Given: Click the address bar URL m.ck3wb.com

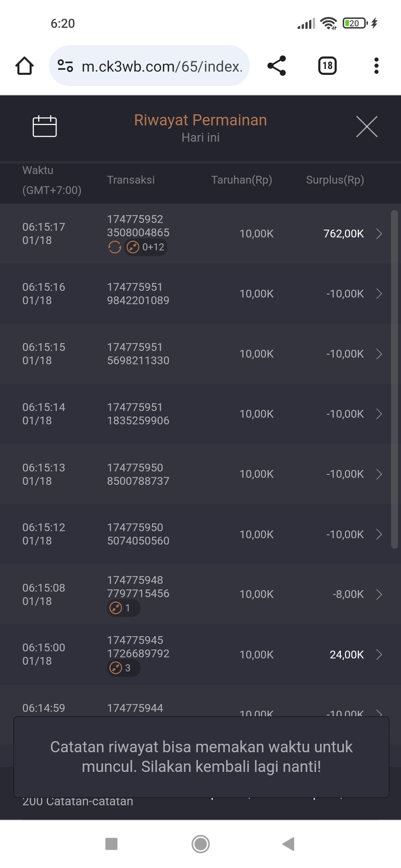Looking at the screenshot, I should pyautogui.click(x=162, y=66).
